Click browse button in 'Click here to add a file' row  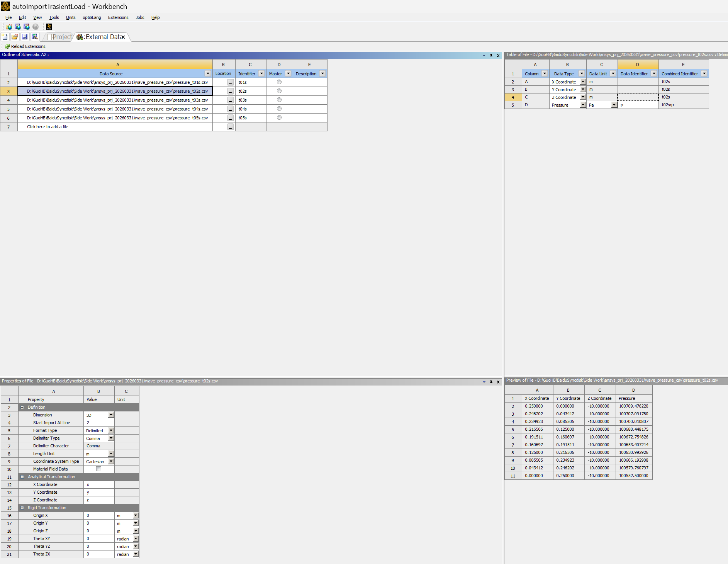(x=231, y=127)
